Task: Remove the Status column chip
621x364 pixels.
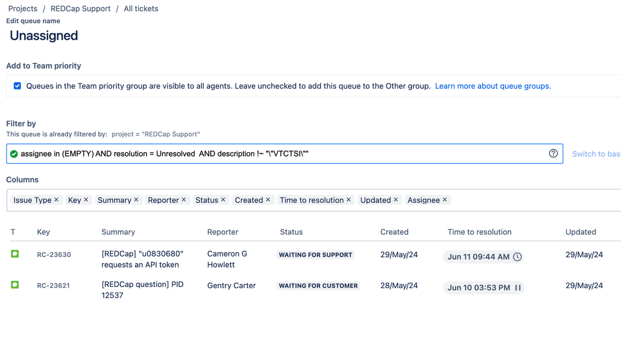Action: click(x=223, y=200)
